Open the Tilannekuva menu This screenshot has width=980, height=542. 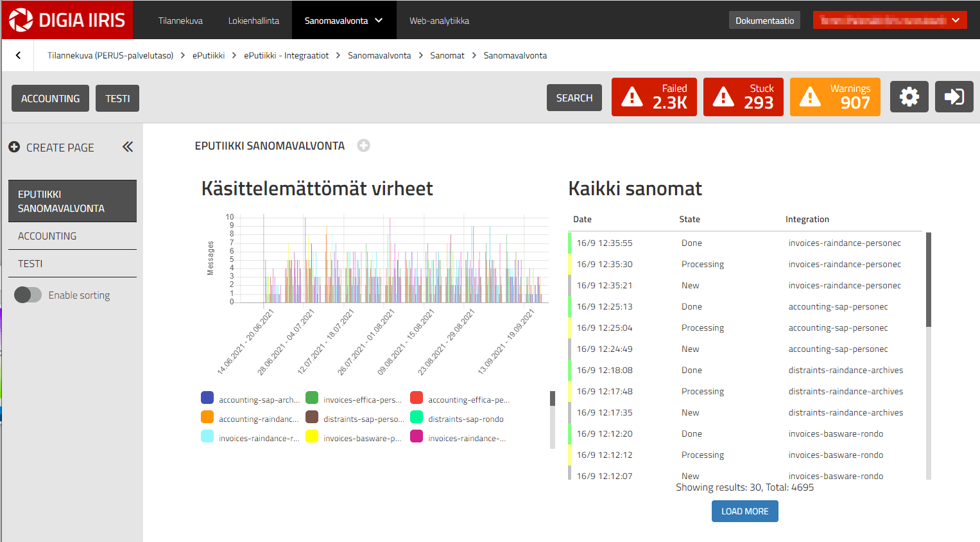coord(180,21)
